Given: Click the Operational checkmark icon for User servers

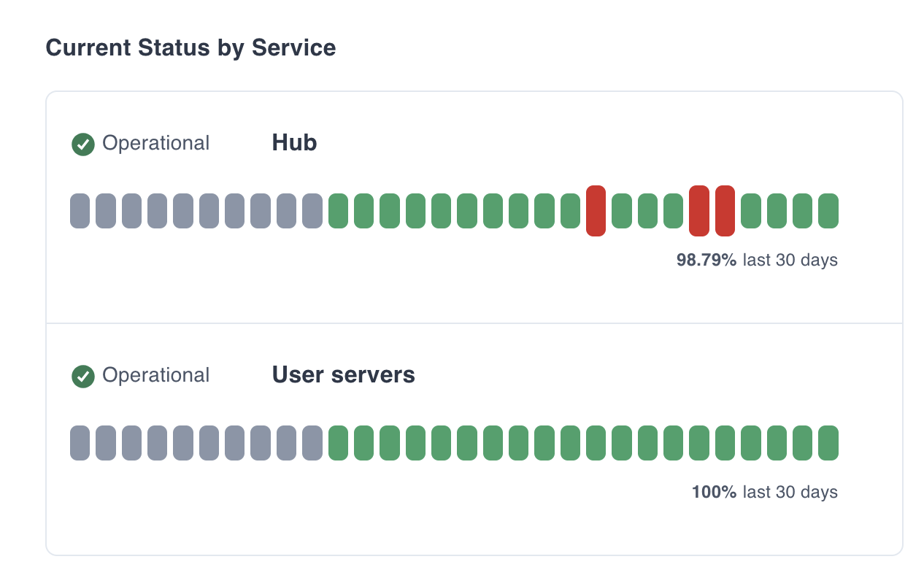Looking at the screenshot, I should [x=82, y=376].
